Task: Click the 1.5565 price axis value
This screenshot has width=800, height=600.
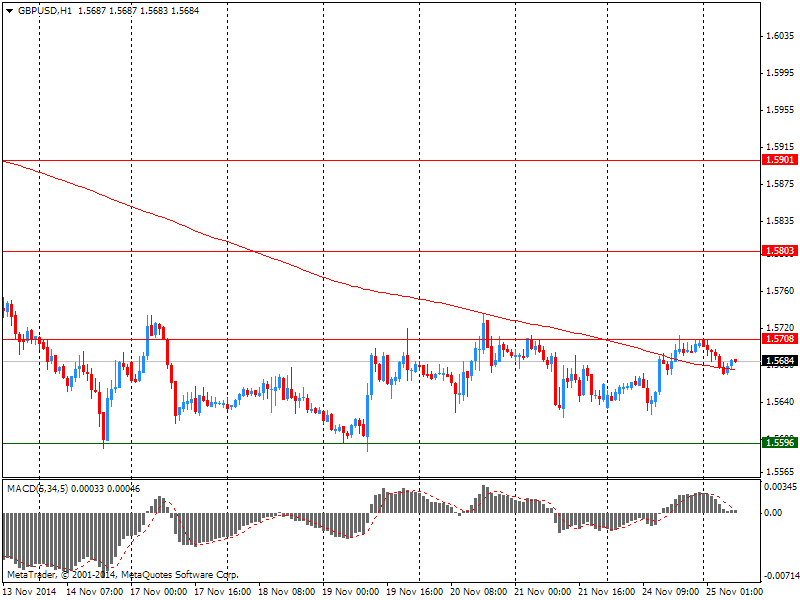Action: pyautogui.click(x=780, y=472)
